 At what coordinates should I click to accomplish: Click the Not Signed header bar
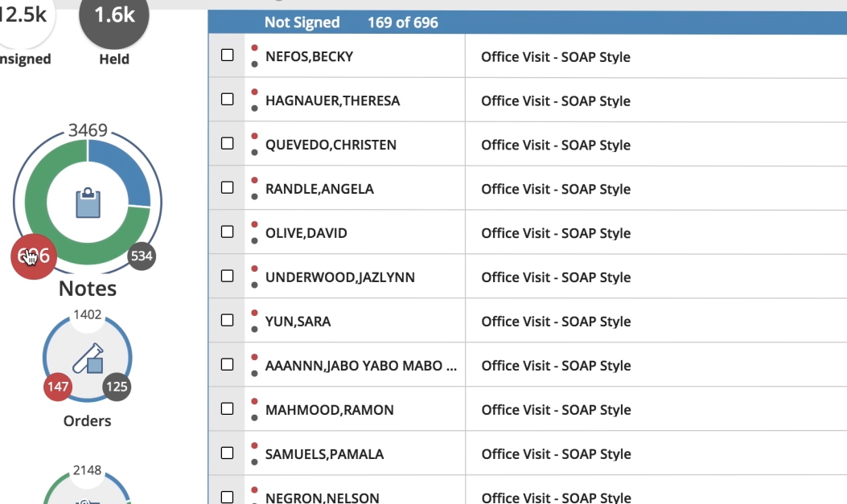click(x=527, y=23)
